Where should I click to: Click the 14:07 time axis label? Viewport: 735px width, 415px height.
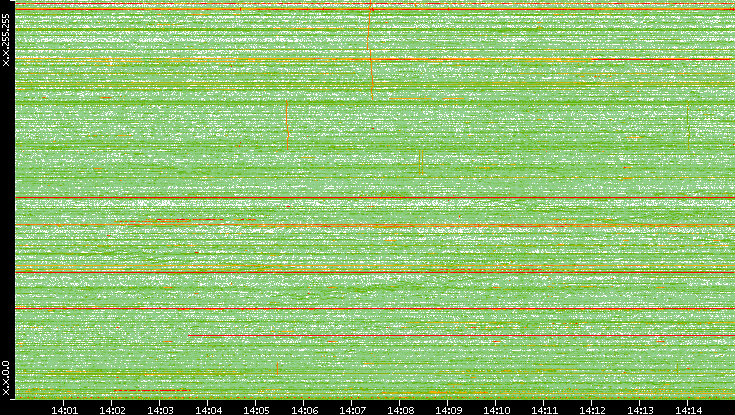[x=352, y=410]
